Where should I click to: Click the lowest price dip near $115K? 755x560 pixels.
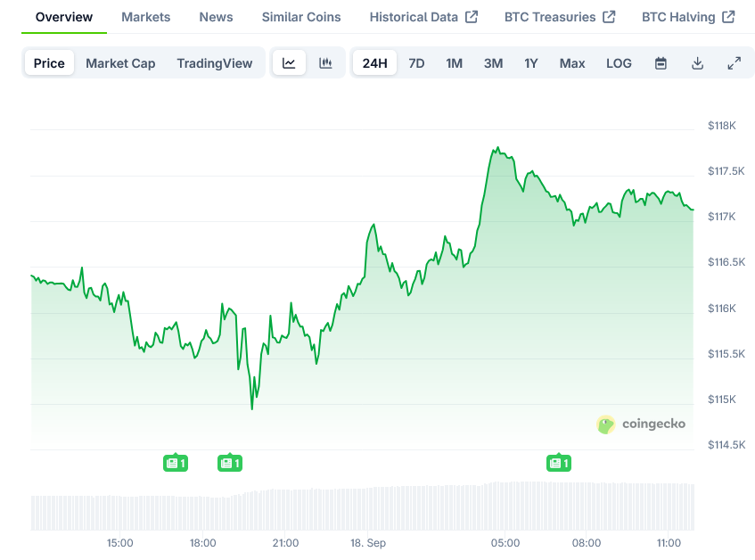click(x=252, y=408)
